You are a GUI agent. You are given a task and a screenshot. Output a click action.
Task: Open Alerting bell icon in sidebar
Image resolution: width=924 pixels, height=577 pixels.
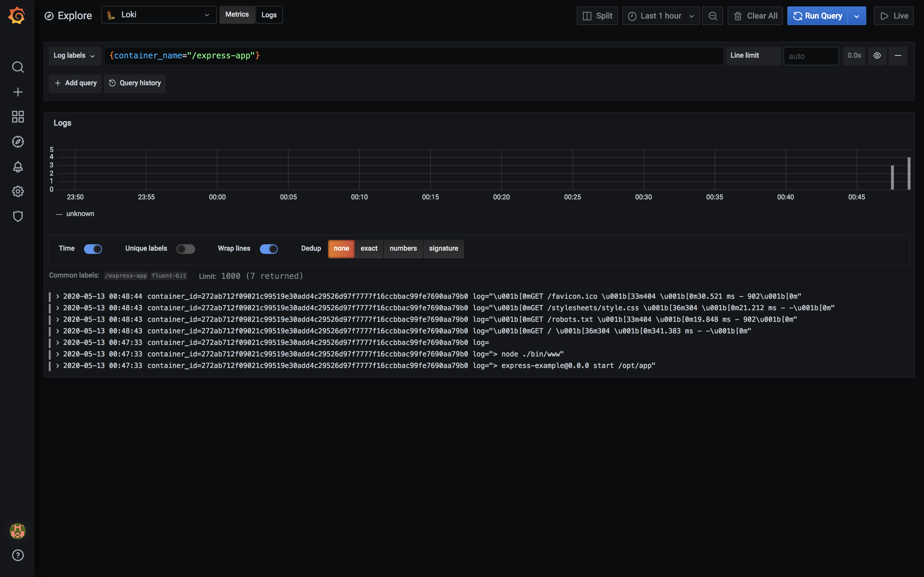[18, 167]
